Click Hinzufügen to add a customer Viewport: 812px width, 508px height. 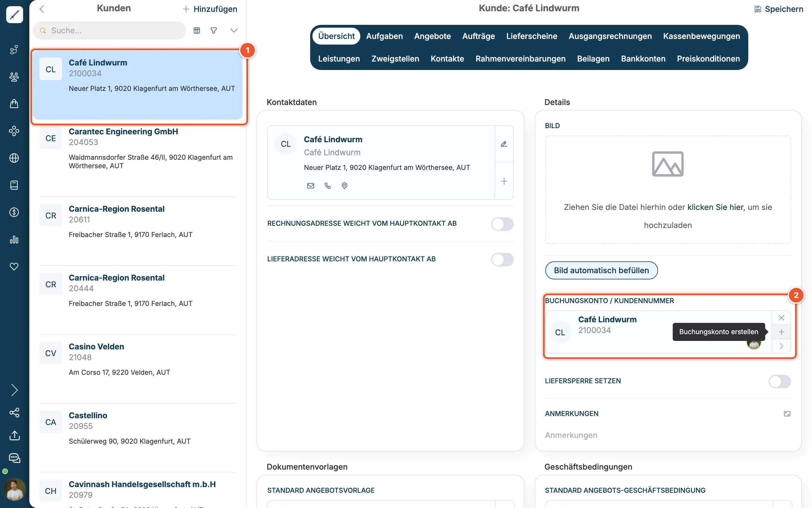(210, 9)
